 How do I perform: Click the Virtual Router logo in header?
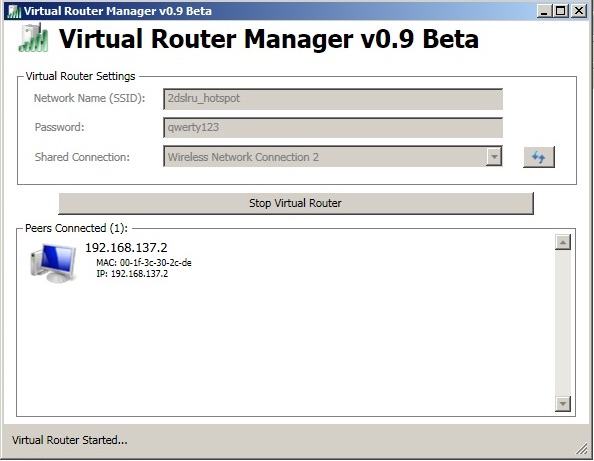click(x=33, y=38)
